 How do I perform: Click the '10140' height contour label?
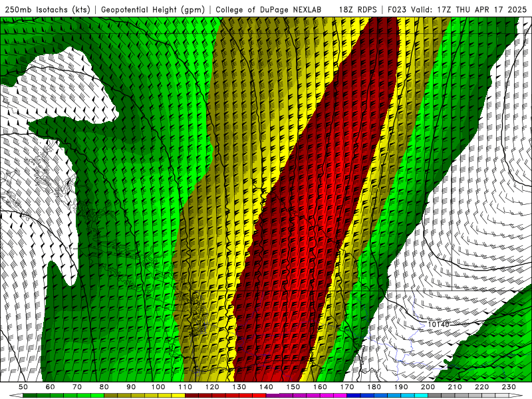point(439,325)
